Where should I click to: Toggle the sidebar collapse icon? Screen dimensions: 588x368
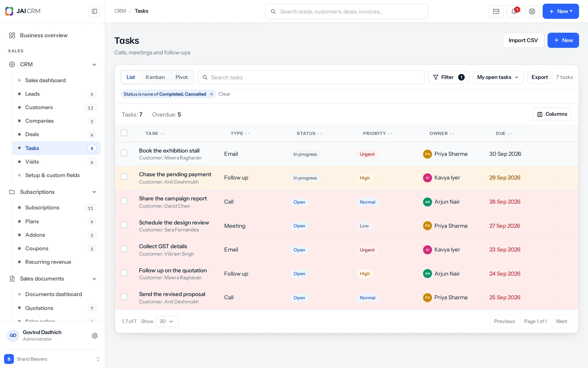pos(94,11)
